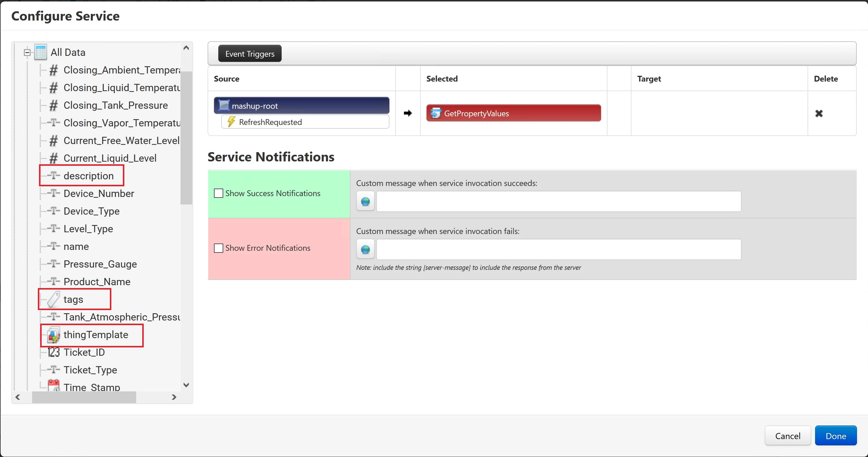Screen dimensions: 868x457
Task: Click the Product_Name text icon
Action: (x=53, y=281)
